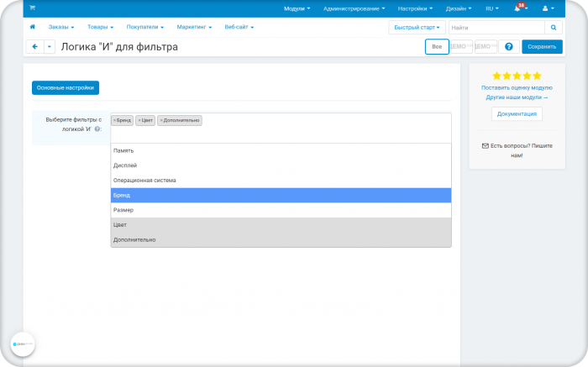Image resolution: width=588 pixels, height=367 pixels.
Task: Open the shopping cart icon in top bar
Action: [x=32, y=8]
